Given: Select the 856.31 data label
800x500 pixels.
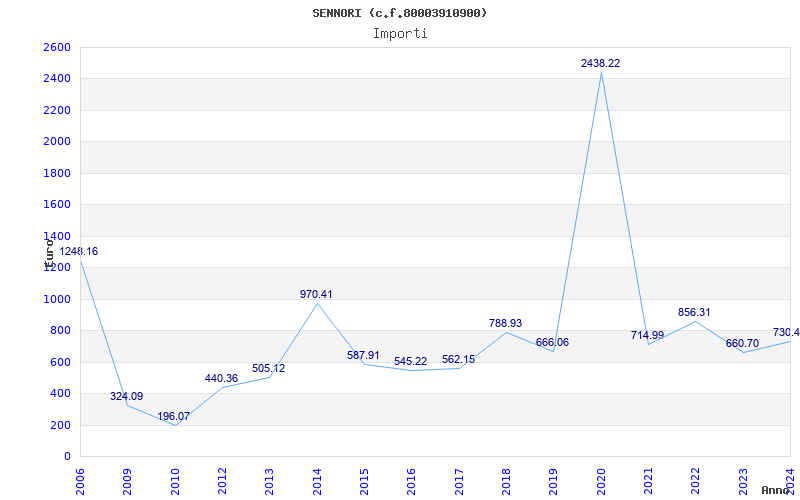Looking at the screenshot, I should pos(694,312).
